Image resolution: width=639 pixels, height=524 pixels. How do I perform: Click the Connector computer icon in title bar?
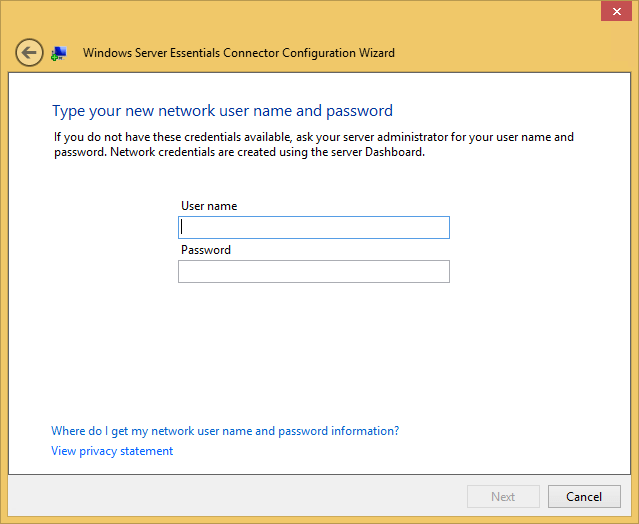coord(59,53)
